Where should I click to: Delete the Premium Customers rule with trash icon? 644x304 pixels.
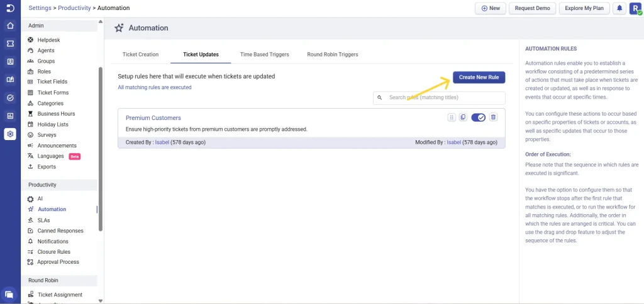494,117
